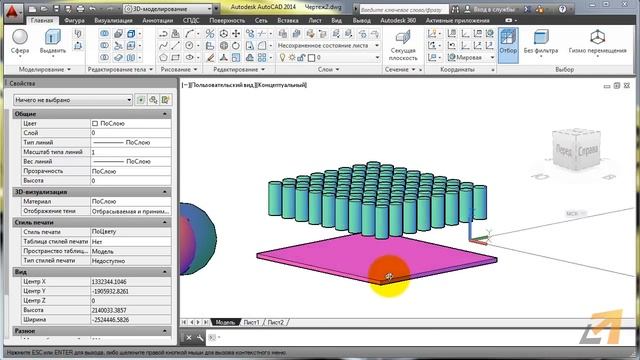Open the Лист1 layout tab

point(251,322)
